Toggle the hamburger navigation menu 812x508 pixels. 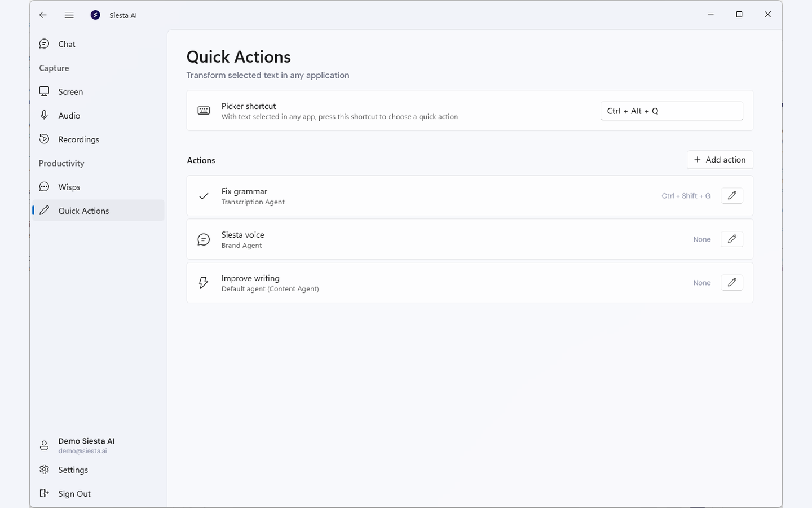click(x=69, y=15)
